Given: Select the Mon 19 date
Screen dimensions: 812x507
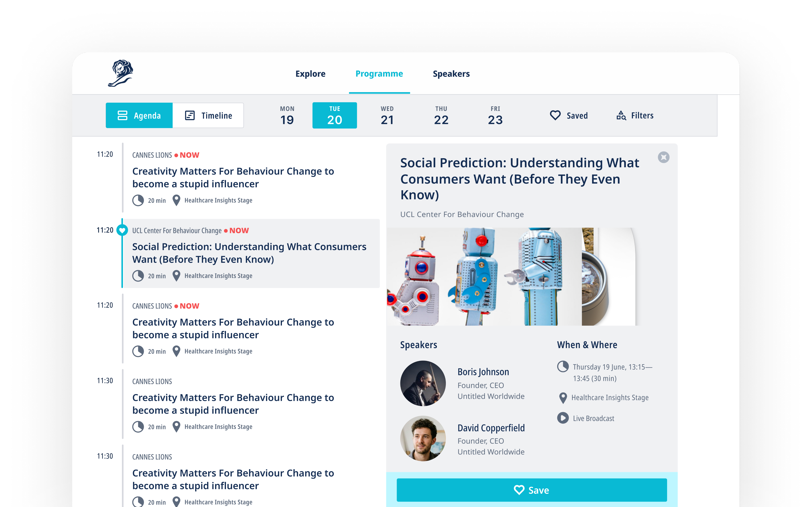Looking at the screenshot, I should coord(287,115).
